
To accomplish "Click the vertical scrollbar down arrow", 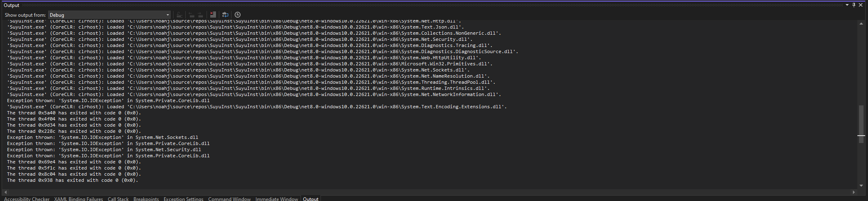I will (861, 185).
